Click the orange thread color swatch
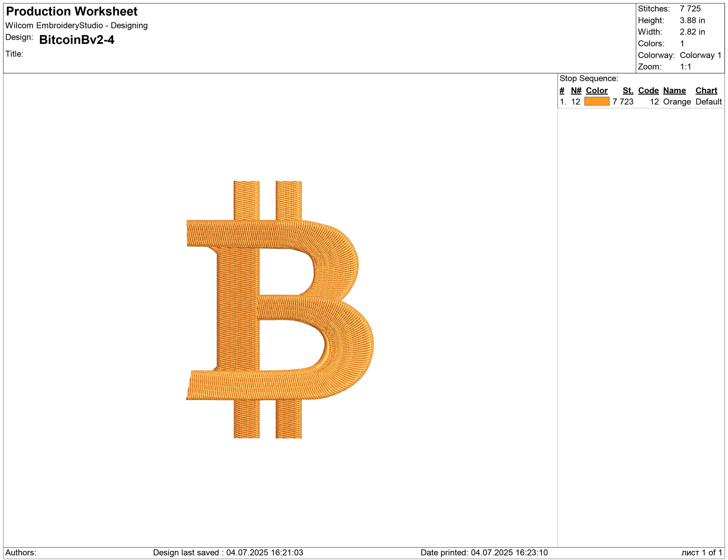Screen dimensions: 728x560 pyautogui.click(x=597, y=101)
